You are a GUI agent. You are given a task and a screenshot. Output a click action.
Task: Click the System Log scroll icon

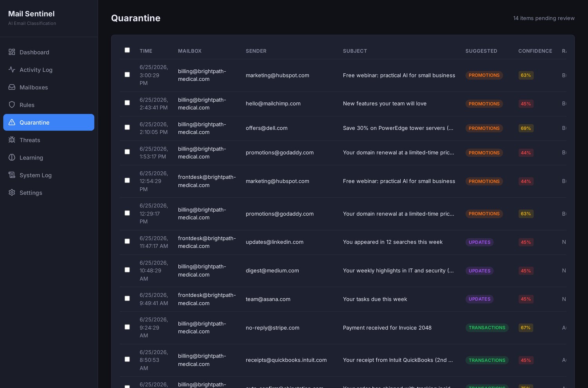point(12,175)
